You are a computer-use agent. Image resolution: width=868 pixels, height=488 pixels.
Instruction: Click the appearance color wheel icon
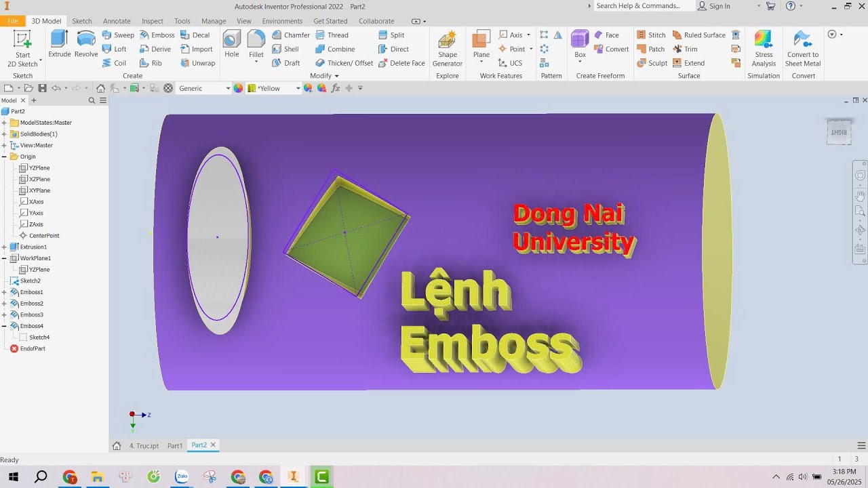tap(238, 88)
